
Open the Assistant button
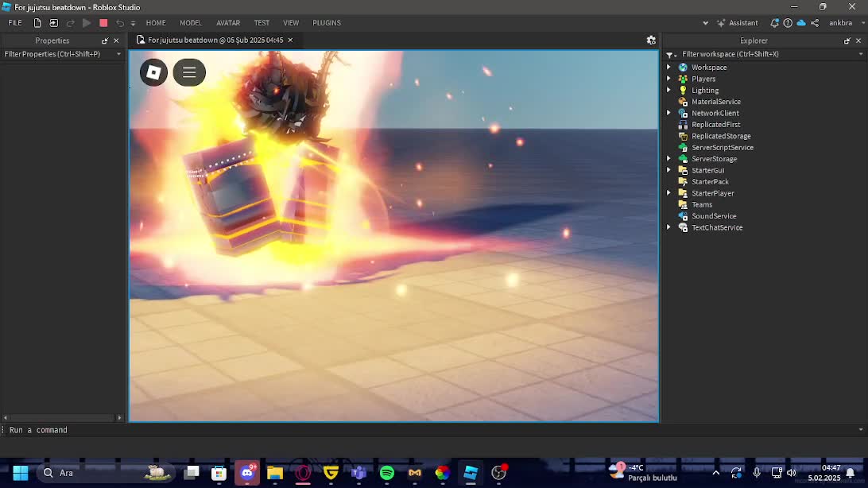tap(738, 23)
